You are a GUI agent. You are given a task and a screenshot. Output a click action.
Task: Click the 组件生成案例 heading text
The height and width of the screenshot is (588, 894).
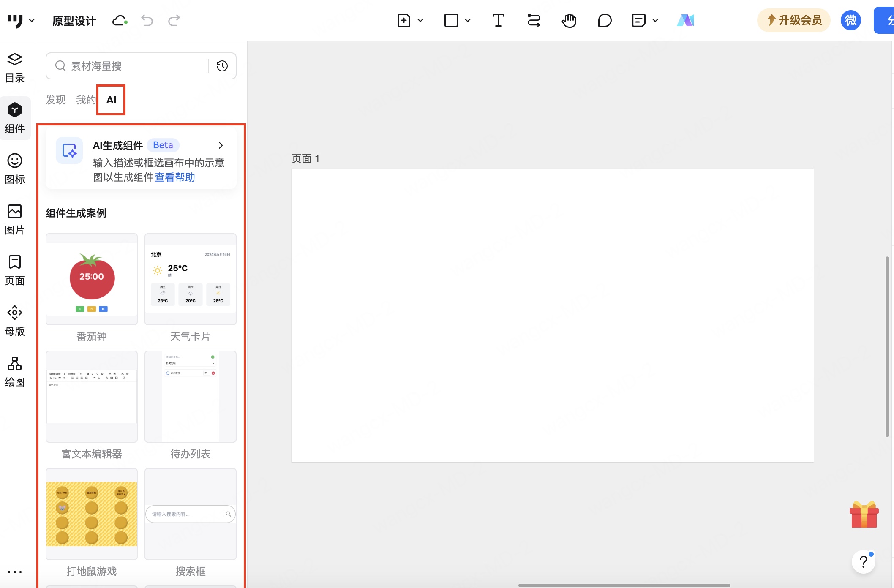point(76,213)
